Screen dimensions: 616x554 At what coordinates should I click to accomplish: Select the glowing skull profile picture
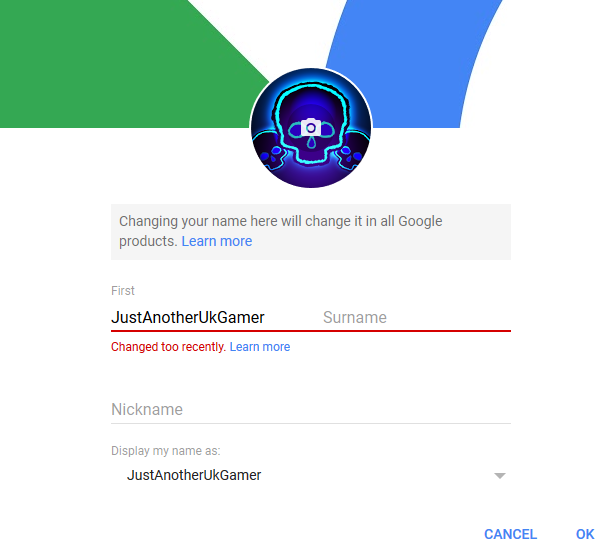(311, 128)
